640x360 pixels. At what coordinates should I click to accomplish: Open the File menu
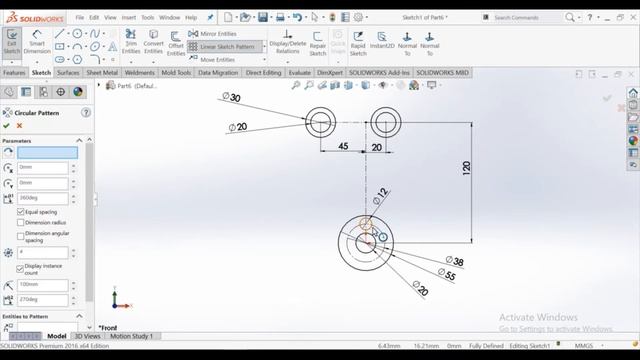coord(80,18)
